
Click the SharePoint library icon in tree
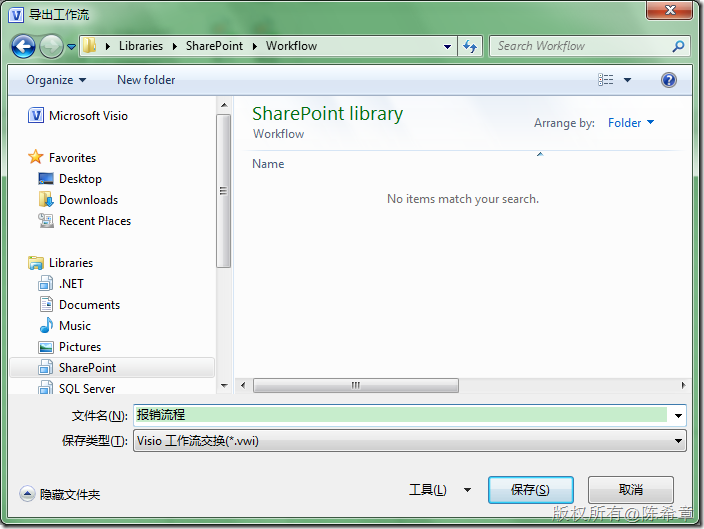point(45,367)
